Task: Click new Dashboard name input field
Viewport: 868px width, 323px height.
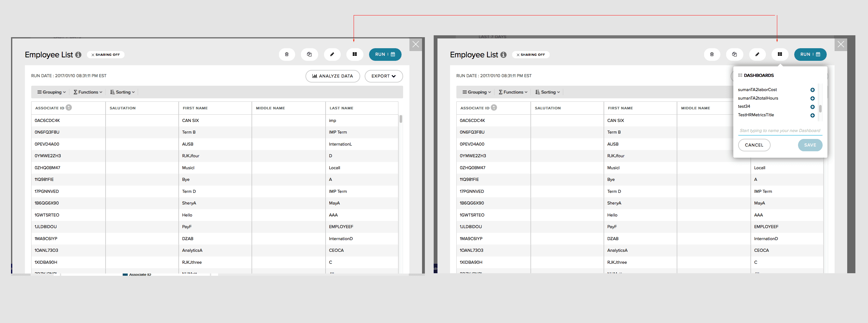Action: [x=780, y=131]
